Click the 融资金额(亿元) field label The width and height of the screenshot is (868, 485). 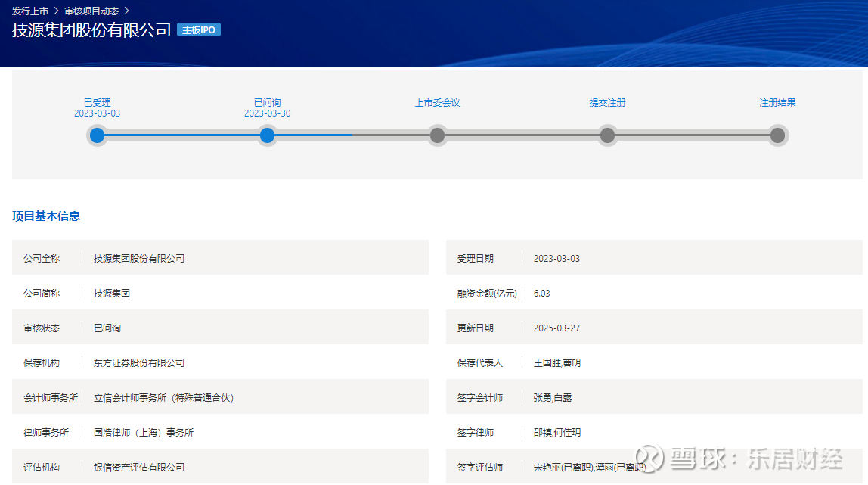pos(487,294)
